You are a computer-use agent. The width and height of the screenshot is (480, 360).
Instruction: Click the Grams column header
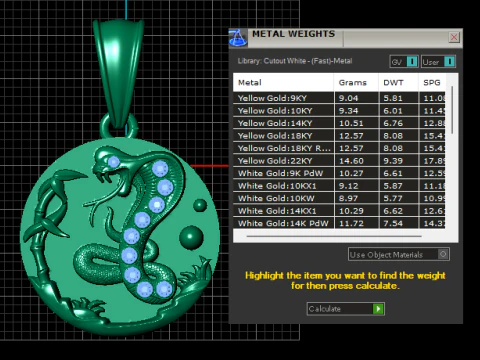[356, 83]
